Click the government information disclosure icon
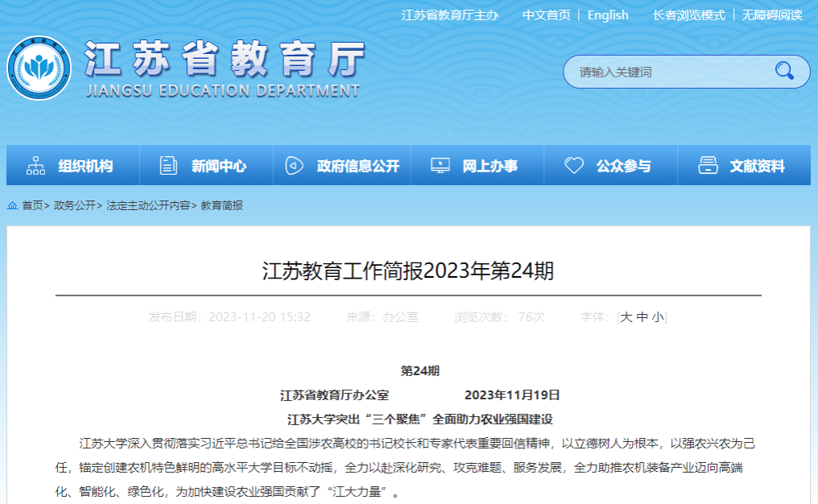818x504 pixels. (x=295, y=166)
